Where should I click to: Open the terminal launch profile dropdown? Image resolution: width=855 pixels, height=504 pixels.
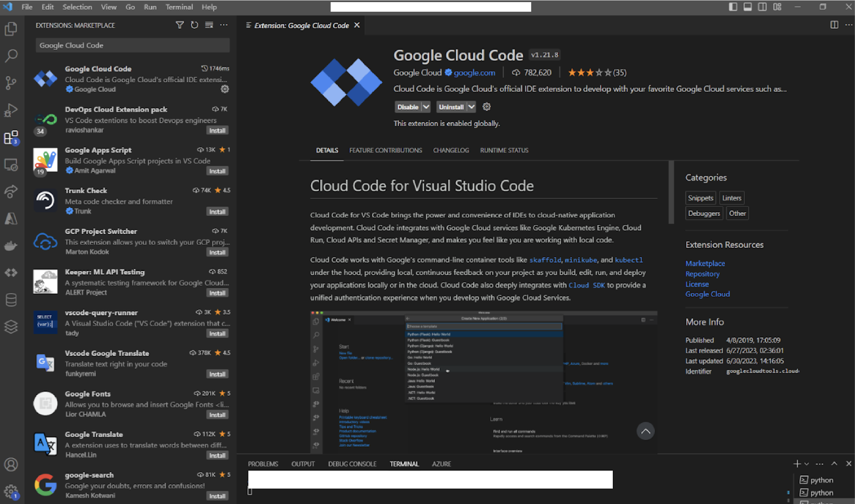[807, 464]
